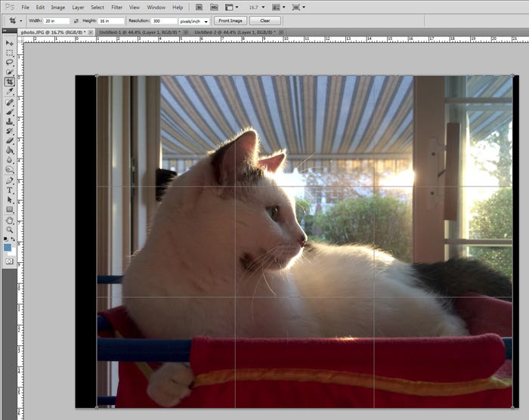This screenshot has height=420, width=529.
Task: Select the Pen tool
Action: click(9, 181)
